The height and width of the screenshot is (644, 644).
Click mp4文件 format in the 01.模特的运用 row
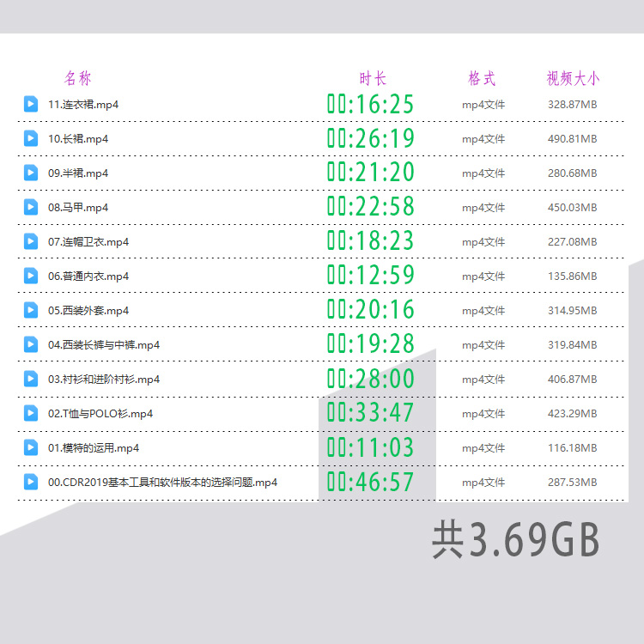[x=483, y=448]
